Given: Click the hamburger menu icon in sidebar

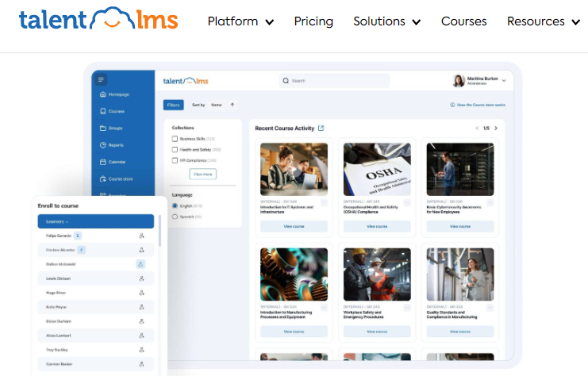Looking at the screenshot, I should point(101,79).
